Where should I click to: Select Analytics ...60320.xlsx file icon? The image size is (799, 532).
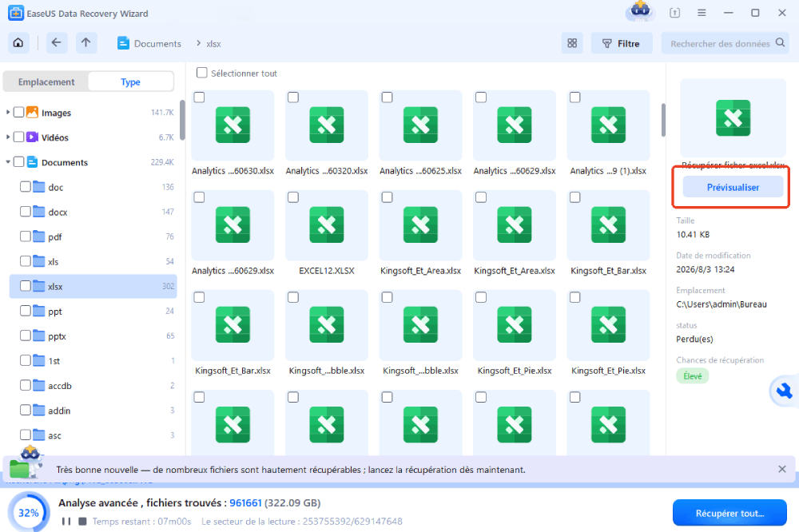click(x=327, y=125)
